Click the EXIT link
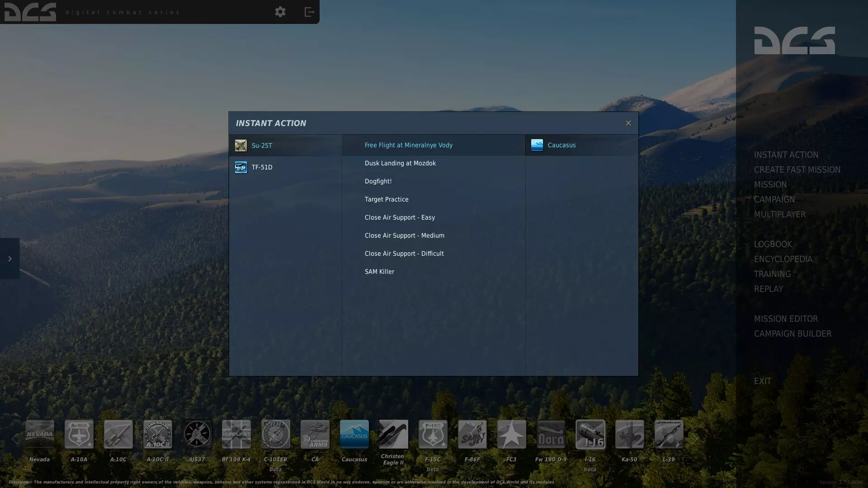Screen dimensions: 868x488 pos(762,381)
